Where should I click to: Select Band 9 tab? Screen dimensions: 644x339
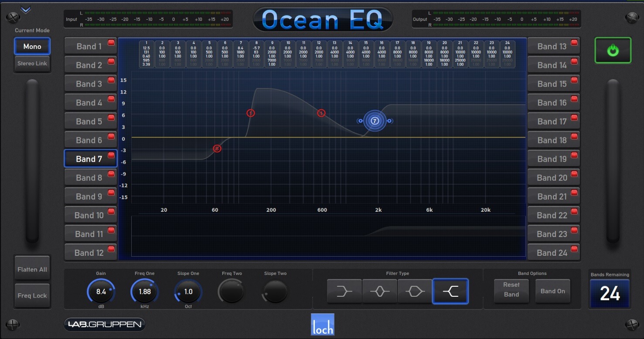(90, 196)
